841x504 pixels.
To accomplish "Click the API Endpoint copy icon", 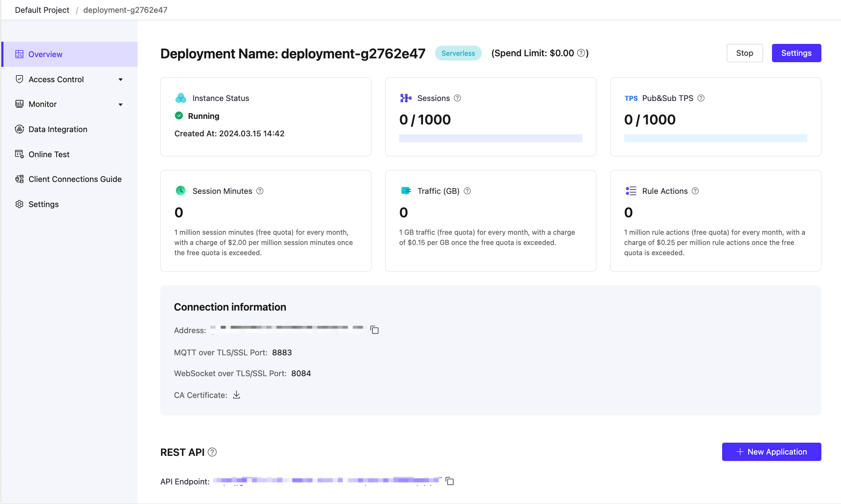I will click(x=449, y=481).
